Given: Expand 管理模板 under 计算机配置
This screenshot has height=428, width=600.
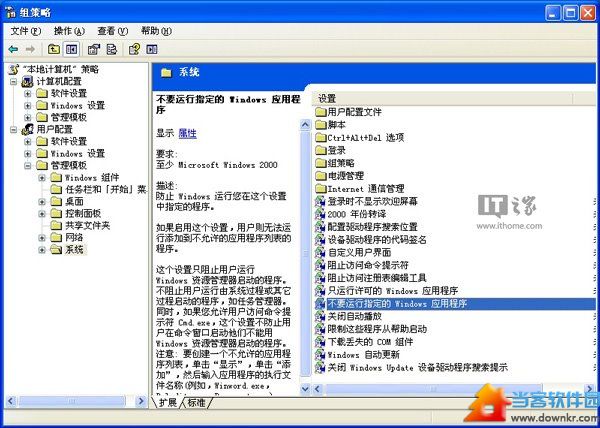Looking at the screenshot, I should (28, 117).
